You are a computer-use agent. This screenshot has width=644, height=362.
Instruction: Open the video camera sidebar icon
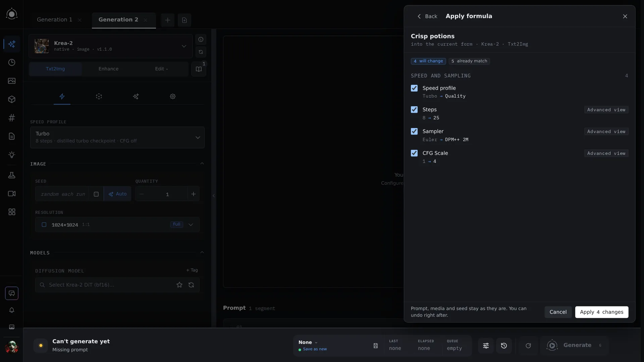point(12,194)
